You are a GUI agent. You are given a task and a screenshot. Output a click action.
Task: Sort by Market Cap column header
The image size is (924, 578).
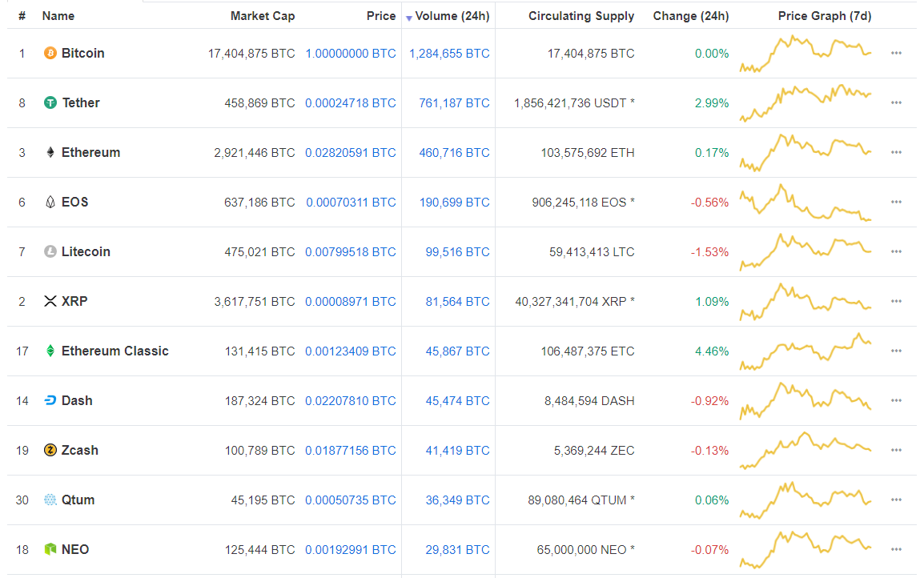(x=262, y=16)
